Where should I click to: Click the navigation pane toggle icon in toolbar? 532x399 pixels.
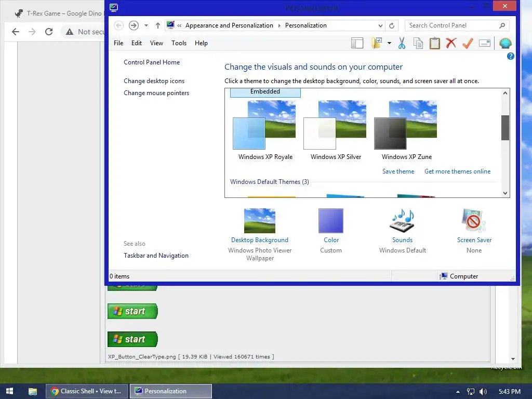(357, 43)
